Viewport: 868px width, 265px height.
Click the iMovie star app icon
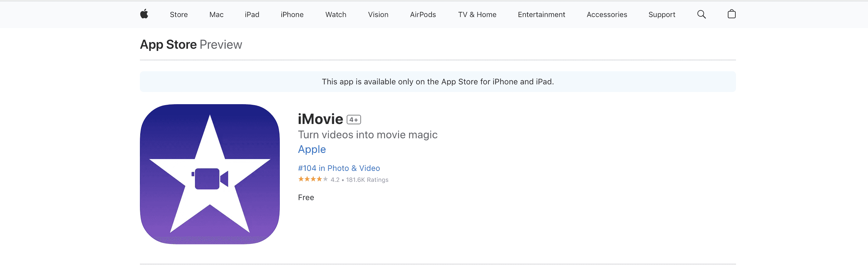click(210, 174)
